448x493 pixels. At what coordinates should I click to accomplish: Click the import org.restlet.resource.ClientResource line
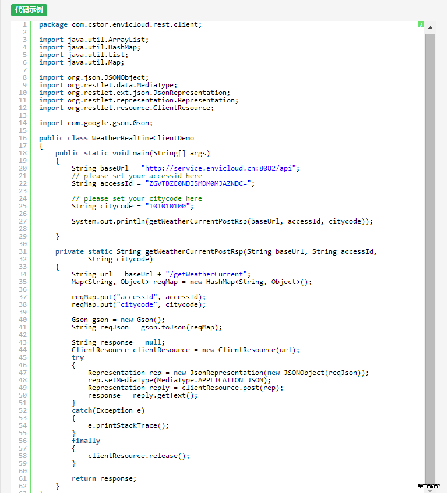126,108
